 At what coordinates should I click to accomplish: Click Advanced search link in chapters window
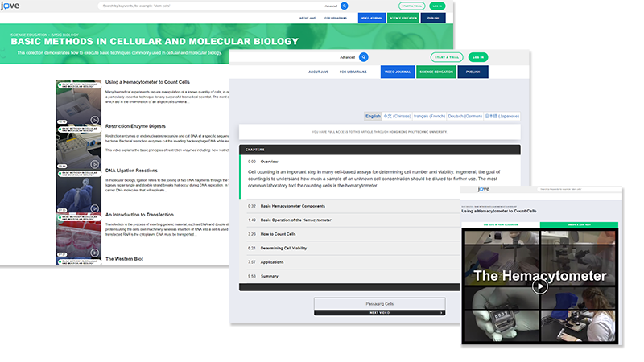[348, 57]
